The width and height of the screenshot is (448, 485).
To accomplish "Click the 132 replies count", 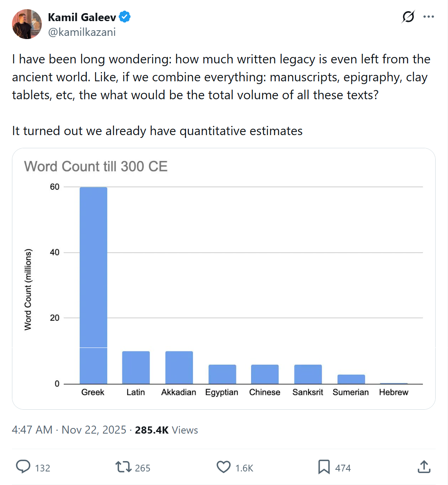I will pyautogui.click(x=43, y=468).
